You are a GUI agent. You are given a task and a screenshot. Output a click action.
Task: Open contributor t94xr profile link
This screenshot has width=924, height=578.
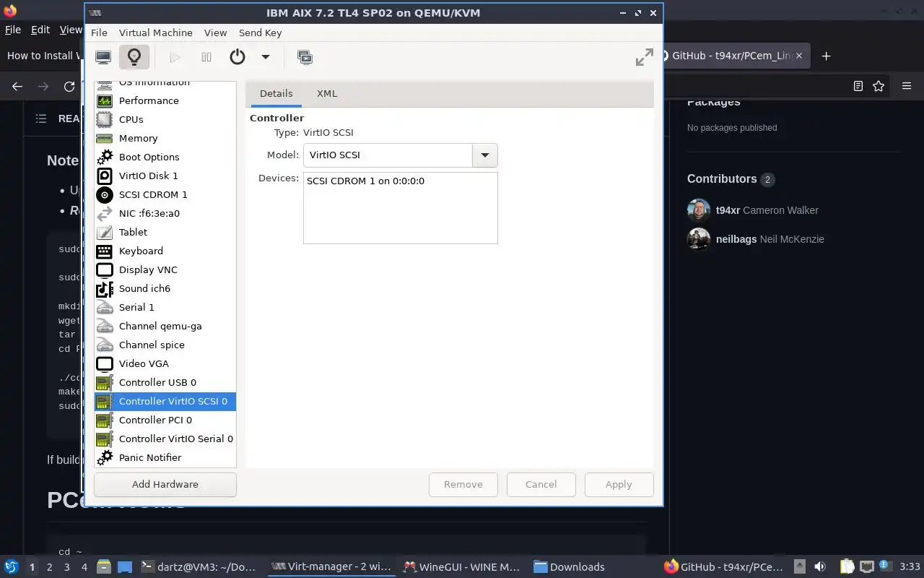point(767,210)
